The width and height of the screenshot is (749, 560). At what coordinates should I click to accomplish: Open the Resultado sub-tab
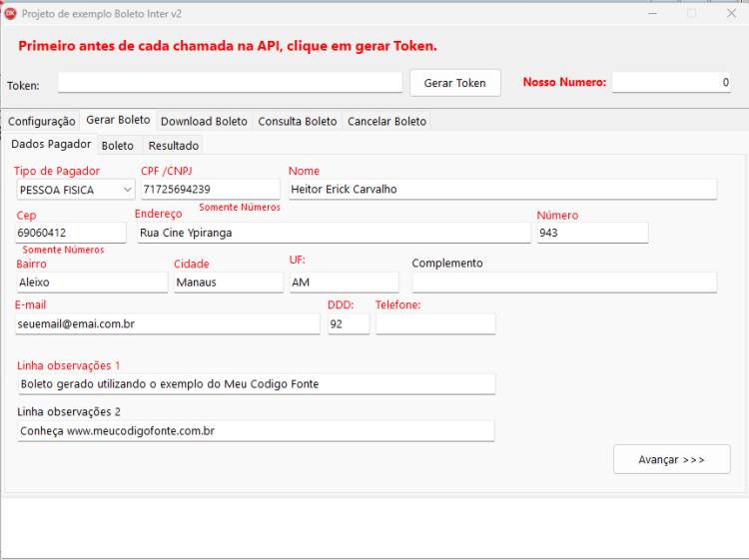pos(174,146)
